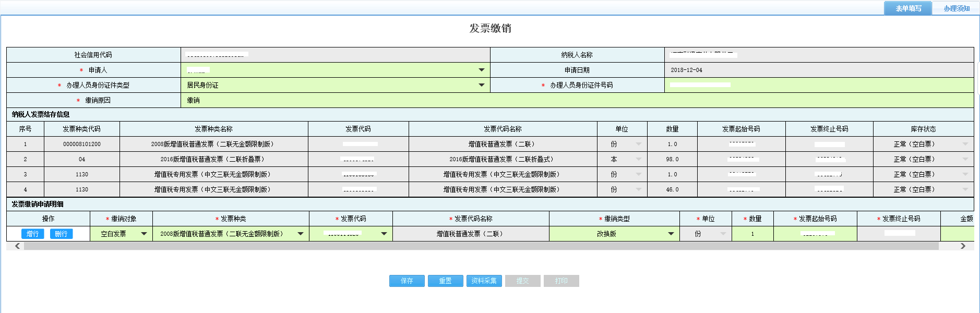Click the 数量 field in detail row
The image size is (980, 313).
pyautogui.click(x=752, y=234)
